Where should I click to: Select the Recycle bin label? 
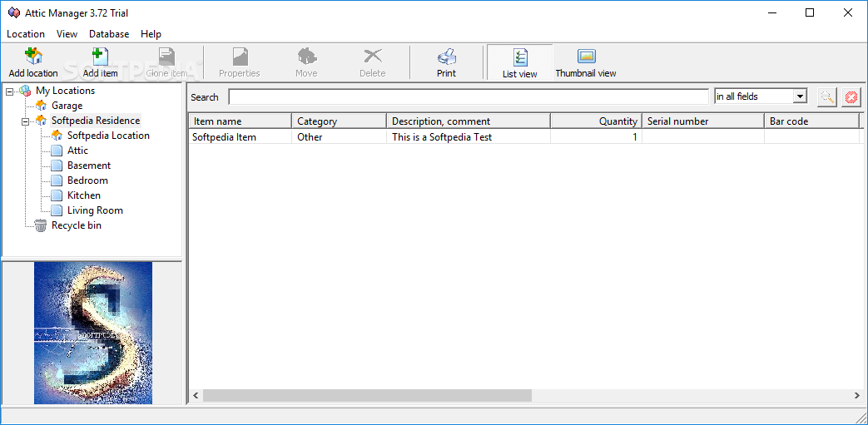[x=77, y=225]
